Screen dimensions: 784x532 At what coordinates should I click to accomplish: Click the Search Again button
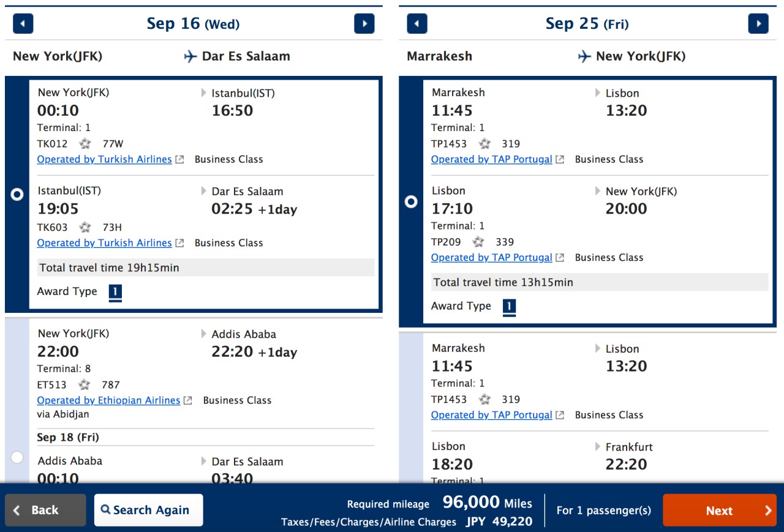pyautogui.click(x=149, y=510)
